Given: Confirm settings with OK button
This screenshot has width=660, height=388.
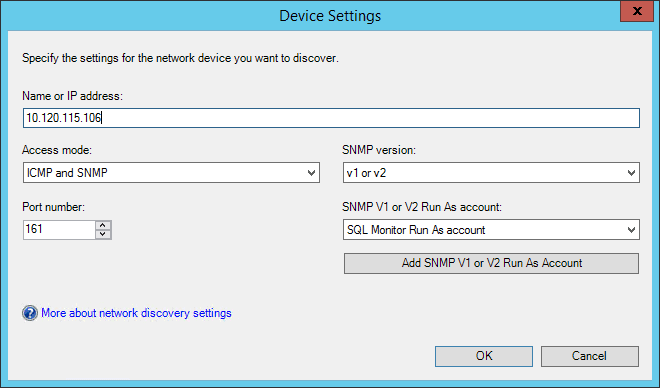Looking at the screenshot, I should coord(484,356).
